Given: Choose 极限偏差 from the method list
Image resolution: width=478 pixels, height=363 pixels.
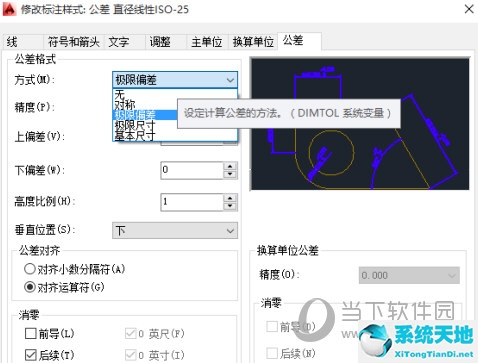Looking at the screenshot, I should 145,115.
